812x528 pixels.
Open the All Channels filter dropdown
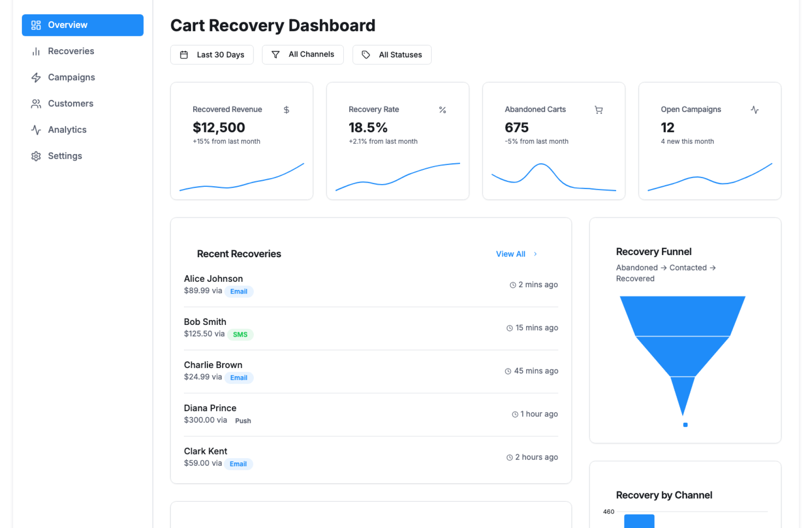click(302, 55)
